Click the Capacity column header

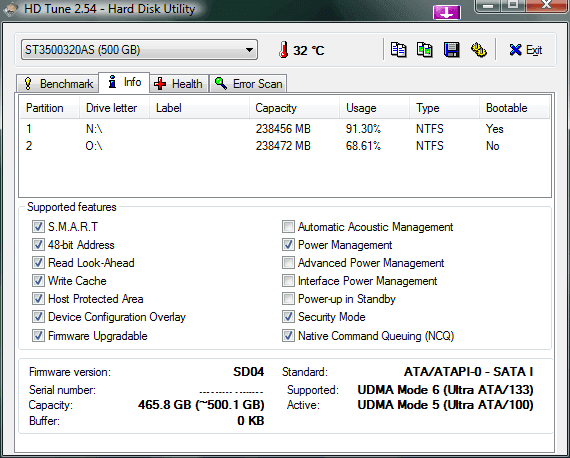pyautogui.click(x=295, y=108)
